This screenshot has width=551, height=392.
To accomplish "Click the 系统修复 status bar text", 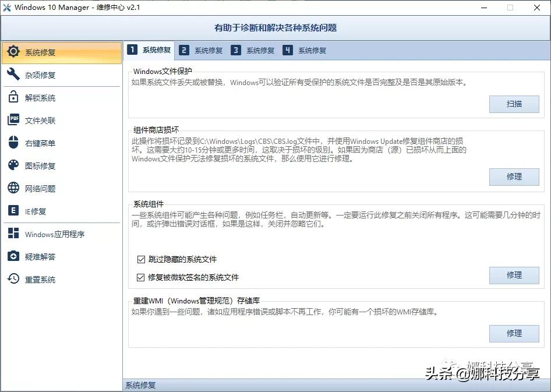I will tap(140, 386).
